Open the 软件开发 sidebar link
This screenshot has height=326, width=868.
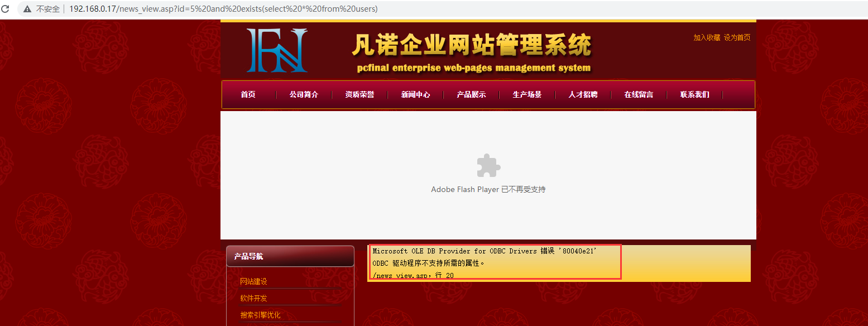(253, 298)
